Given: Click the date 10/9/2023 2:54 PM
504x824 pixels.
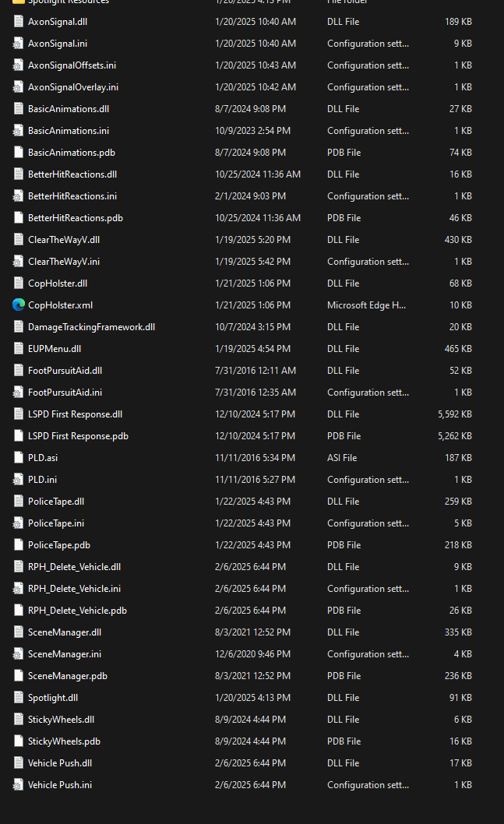Looking at the screenshot, I should (253, 131).
